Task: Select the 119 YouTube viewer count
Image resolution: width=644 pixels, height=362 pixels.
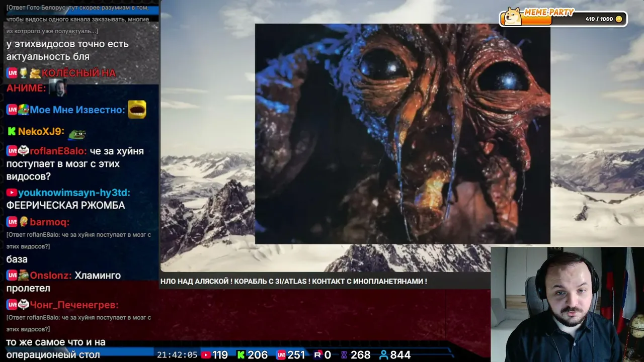Action: [220, 355]
